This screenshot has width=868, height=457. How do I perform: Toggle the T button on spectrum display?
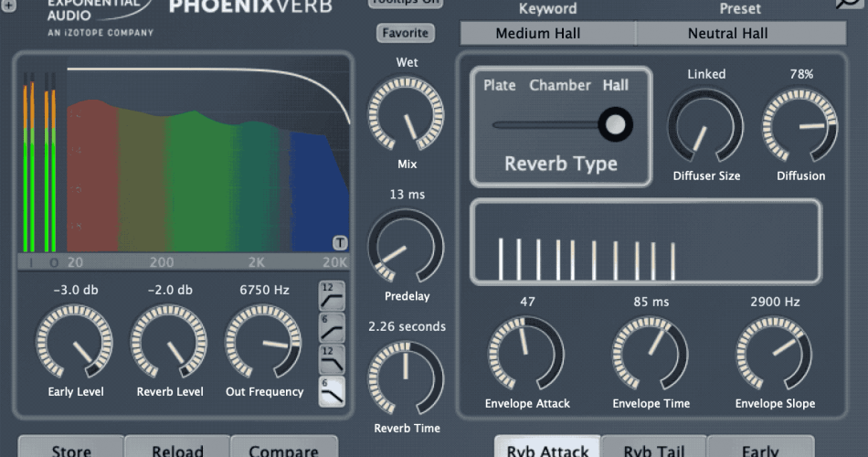pos(340,242)
